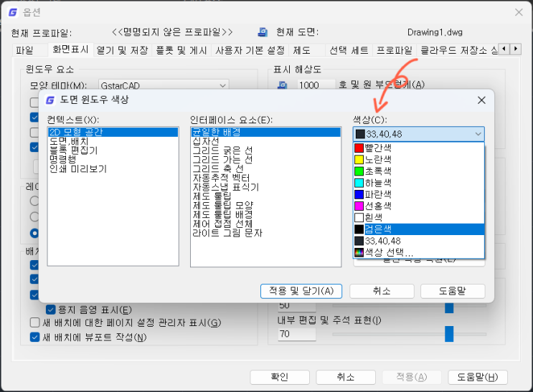Select 블록 편집기 context item
The image size is (533, 392).
pos(113,150)
